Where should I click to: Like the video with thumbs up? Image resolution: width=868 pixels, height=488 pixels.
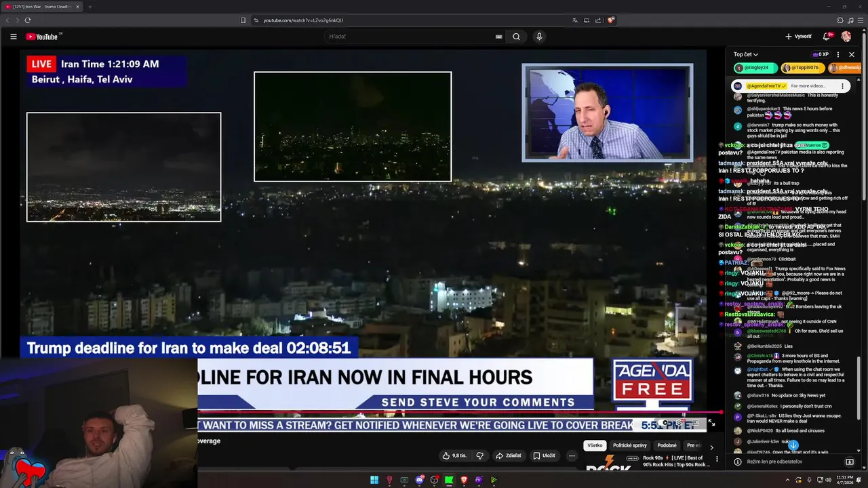[454, 455]
